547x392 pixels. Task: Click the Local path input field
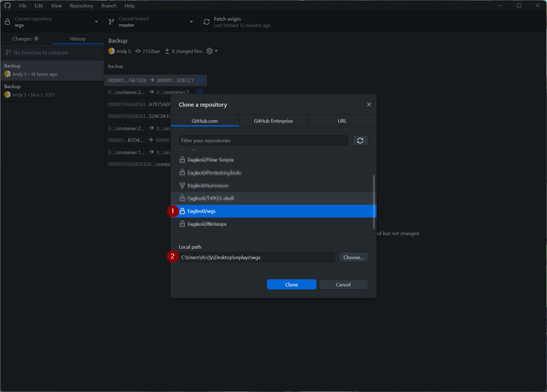(257, 257)
